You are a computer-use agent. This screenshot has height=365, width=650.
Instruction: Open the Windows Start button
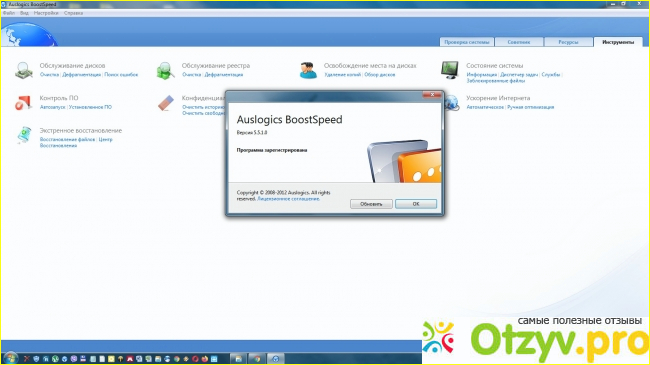click(10, 358)
